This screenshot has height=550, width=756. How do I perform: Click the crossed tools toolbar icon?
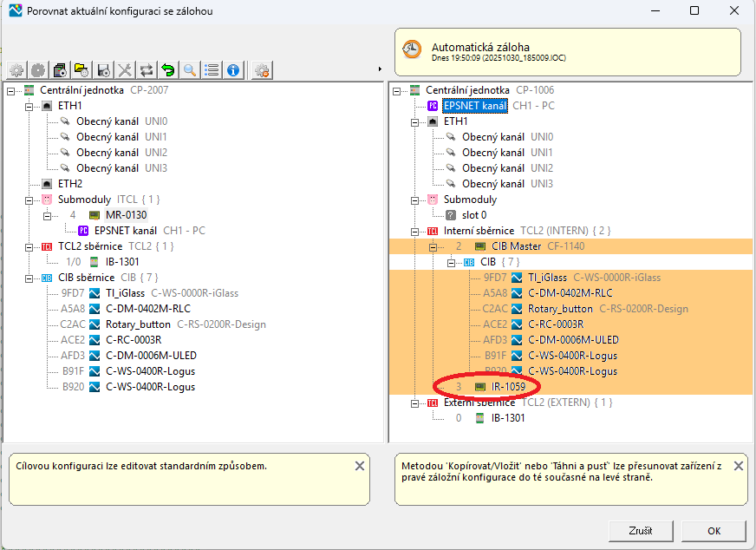(125, 70)
